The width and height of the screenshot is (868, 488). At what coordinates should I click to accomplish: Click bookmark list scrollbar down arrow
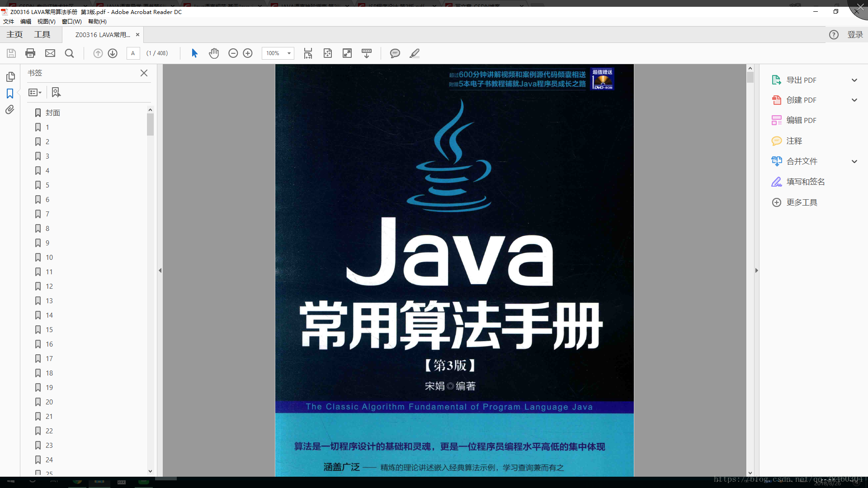pos(150,471)
